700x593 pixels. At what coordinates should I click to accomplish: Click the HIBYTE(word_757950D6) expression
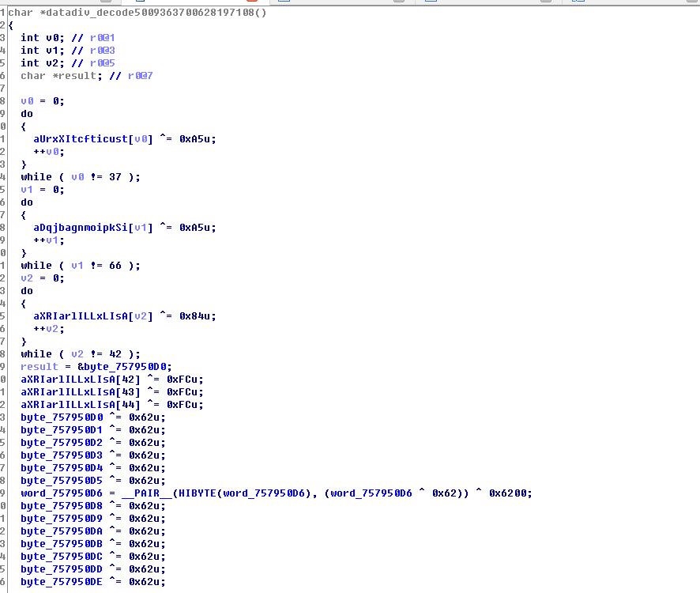coord(245,493)
